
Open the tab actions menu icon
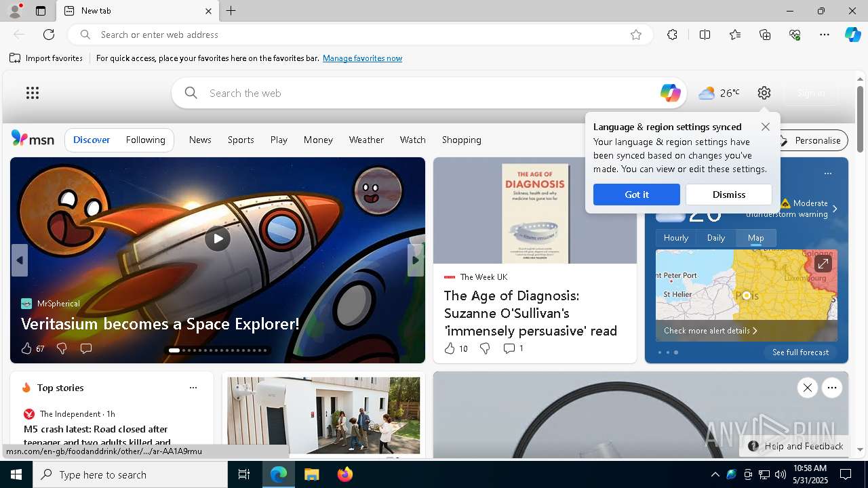[x=41, y=11]
